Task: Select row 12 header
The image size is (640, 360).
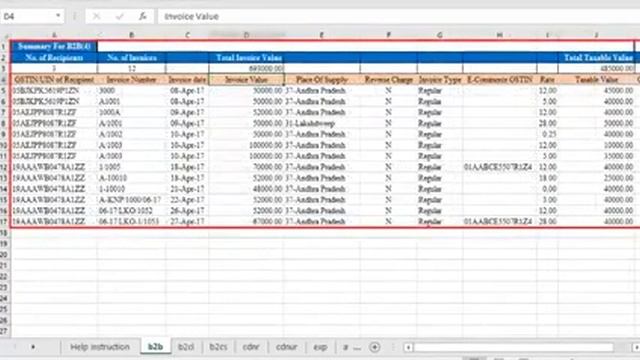Action: pyautogui.click(x=4, y=167)
